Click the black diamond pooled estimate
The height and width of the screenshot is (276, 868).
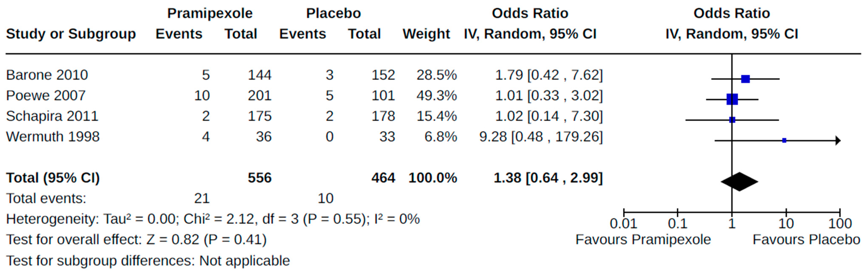[x=739, y=182]
